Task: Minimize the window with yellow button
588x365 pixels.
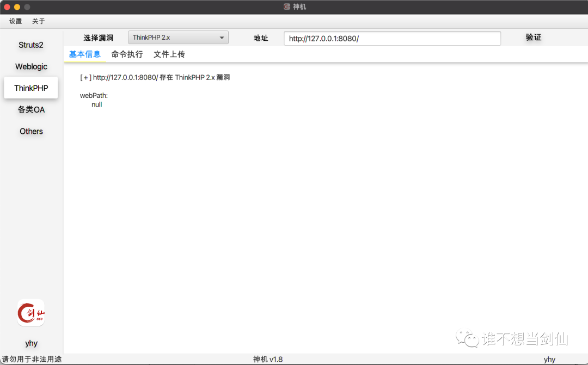Action: coord(17,7)
